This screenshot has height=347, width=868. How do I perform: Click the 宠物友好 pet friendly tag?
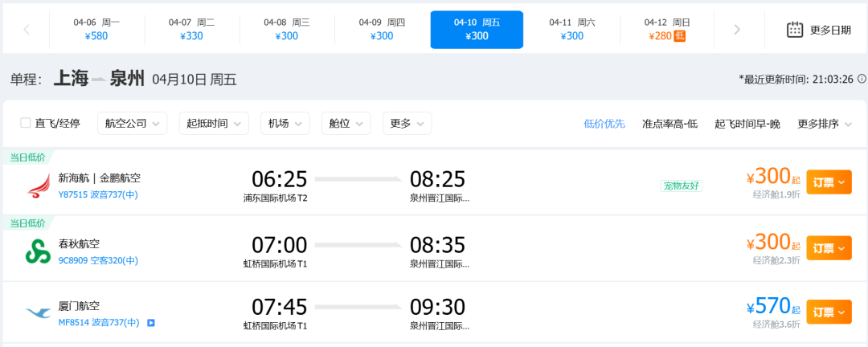coord(682,186)
